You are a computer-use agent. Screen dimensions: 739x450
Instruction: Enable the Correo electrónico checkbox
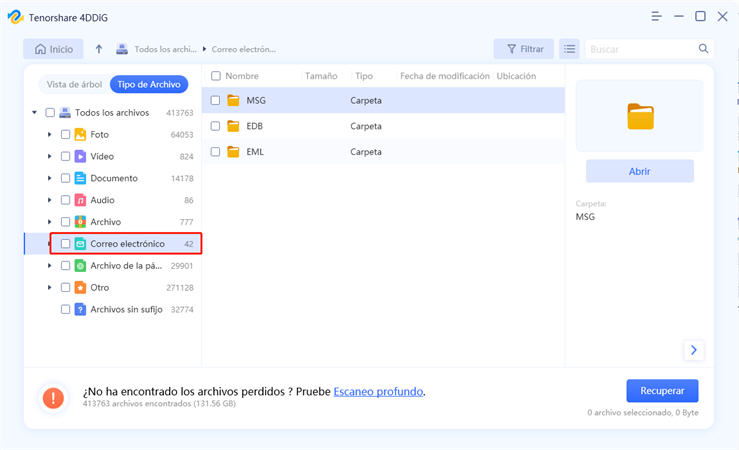pos(66,244)
